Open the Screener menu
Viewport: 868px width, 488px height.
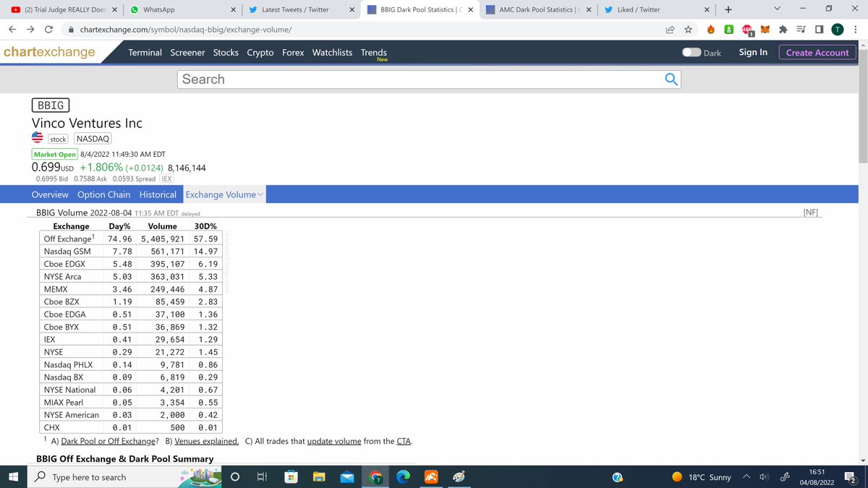click(187, 52)
